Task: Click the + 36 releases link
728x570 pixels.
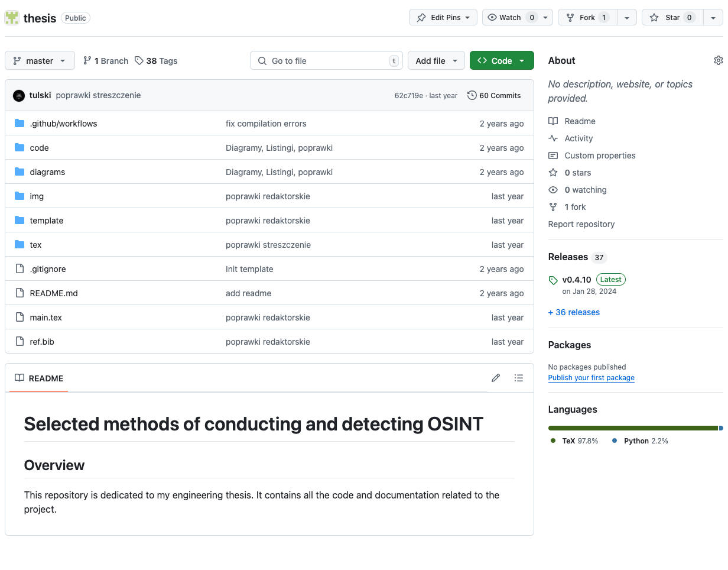Action: 574,312
